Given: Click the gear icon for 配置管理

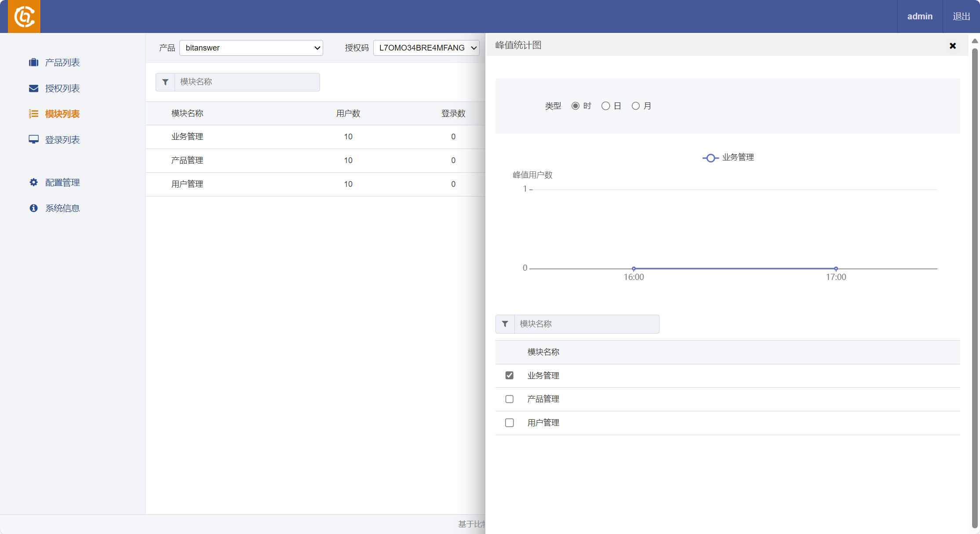Looking at the screenshot, I should tap(33, 182).
